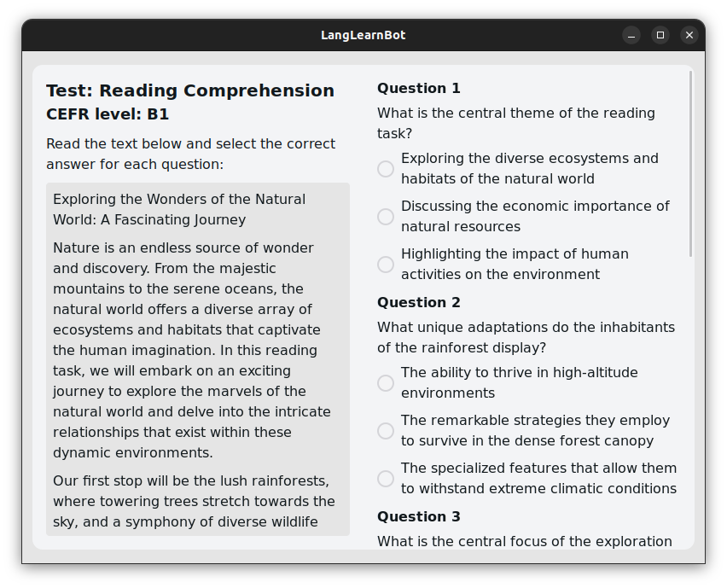The image size is (727, 588).
Task: Select 'Exploring the diverse ecosystems' answer for Question 1
Action: (x=386, y=169)
